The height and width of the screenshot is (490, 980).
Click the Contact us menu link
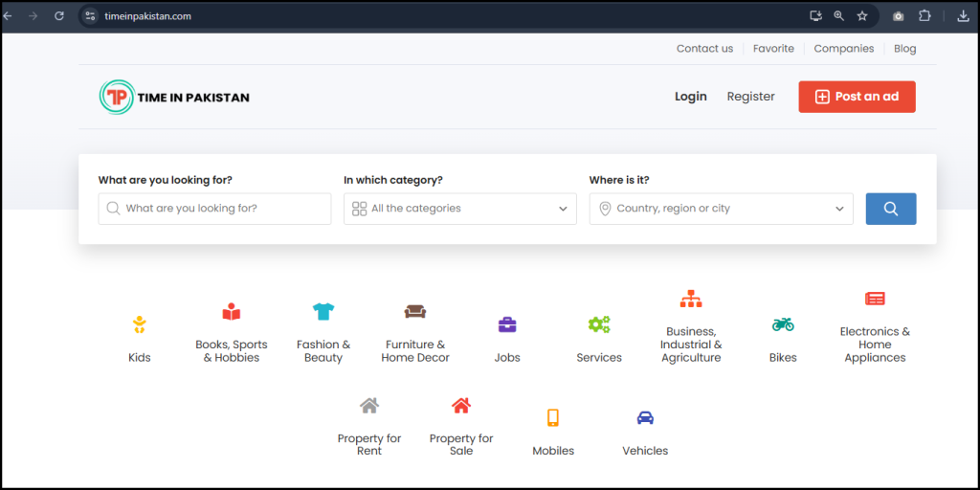[704, 49]
